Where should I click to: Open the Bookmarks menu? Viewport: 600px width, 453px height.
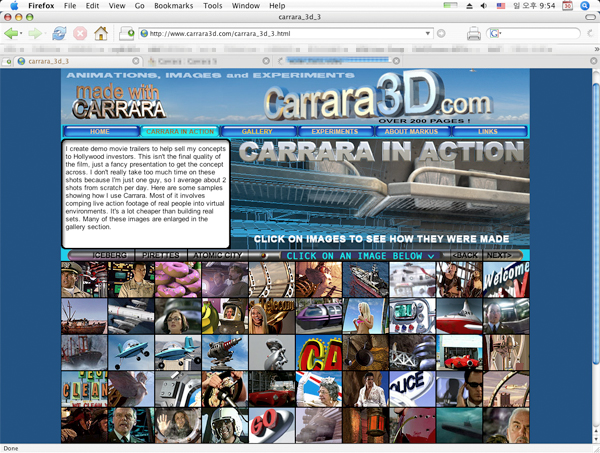(173, 6)
